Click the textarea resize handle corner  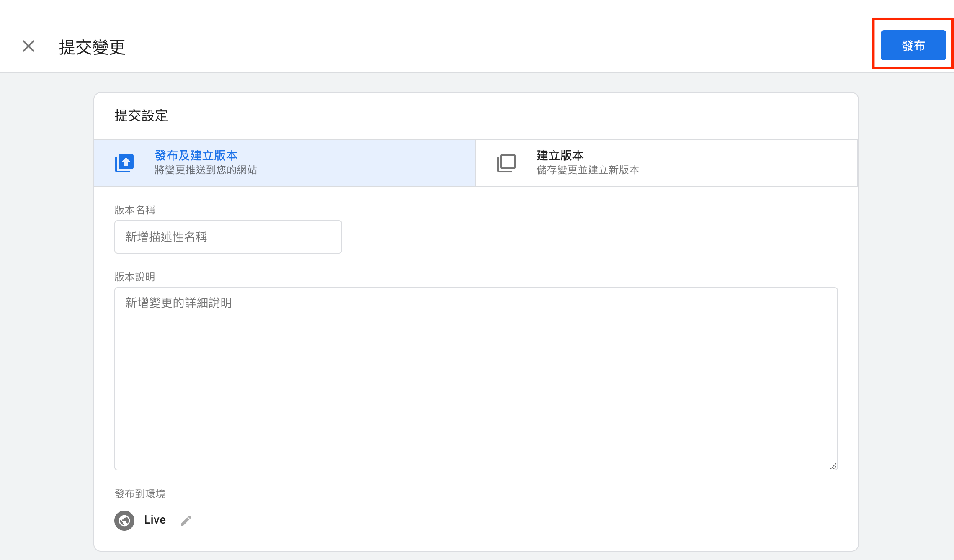point(833,466)
